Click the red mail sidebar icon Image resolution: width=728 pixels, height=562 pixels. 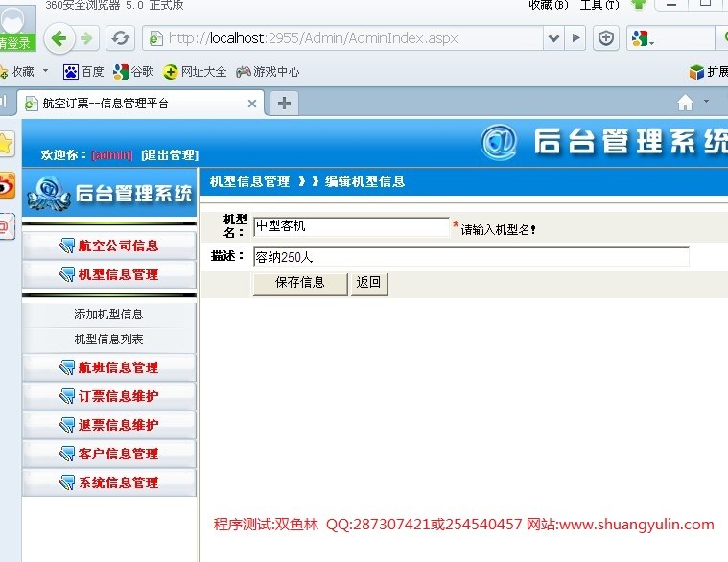(x=6, y=226)
